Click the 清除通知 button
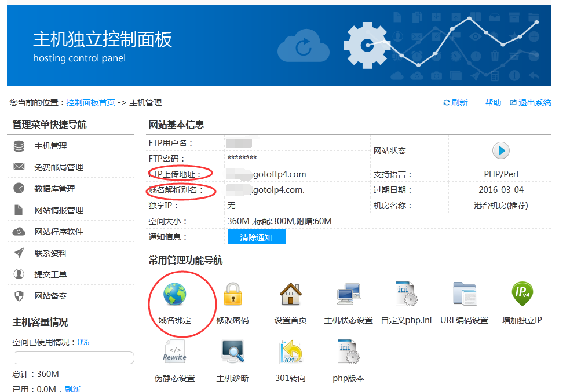Image resolution: width=581 pixels, height=392 pixels. click(x=256, y=237)
